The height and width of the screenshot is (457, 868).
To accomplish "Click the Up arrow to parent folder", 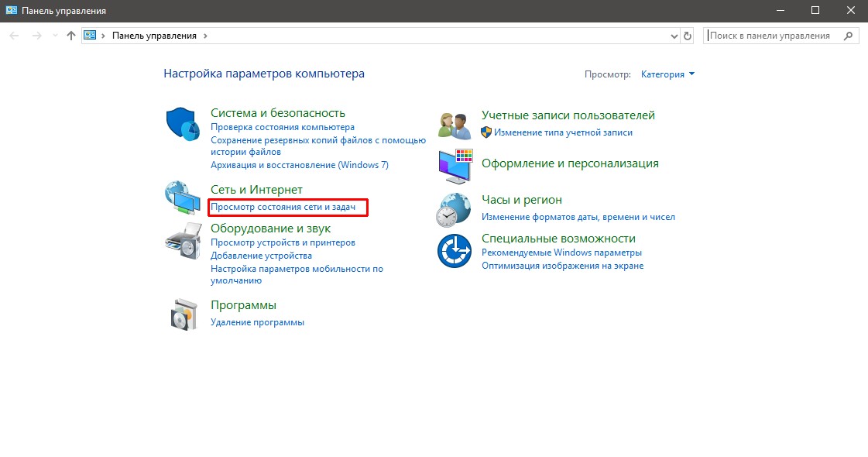I will pos(71,36).
